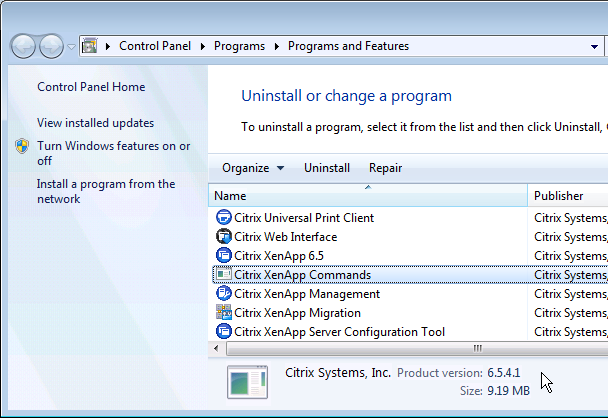608x418 pixels.
Task: Open View installed updates link
Action: coord(95,123)
